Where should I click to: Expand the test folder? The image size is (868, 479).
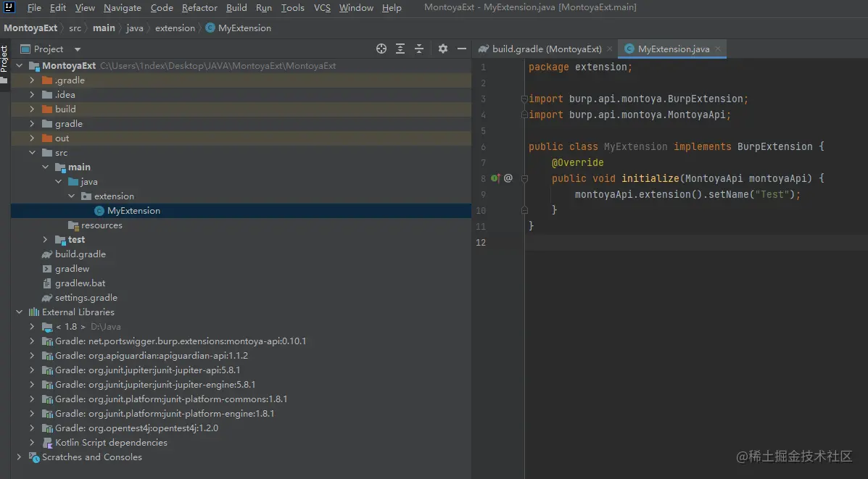45,240
